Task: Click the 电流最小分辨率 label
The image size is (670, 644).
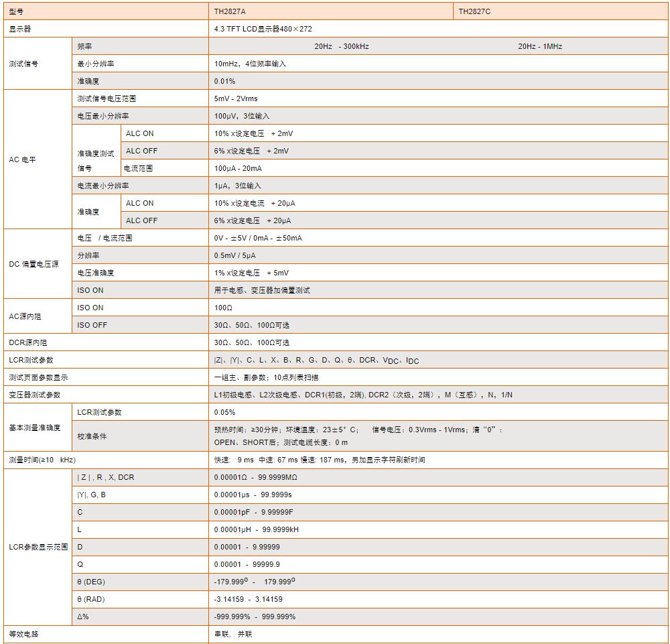Action: (x=103, y=186)
